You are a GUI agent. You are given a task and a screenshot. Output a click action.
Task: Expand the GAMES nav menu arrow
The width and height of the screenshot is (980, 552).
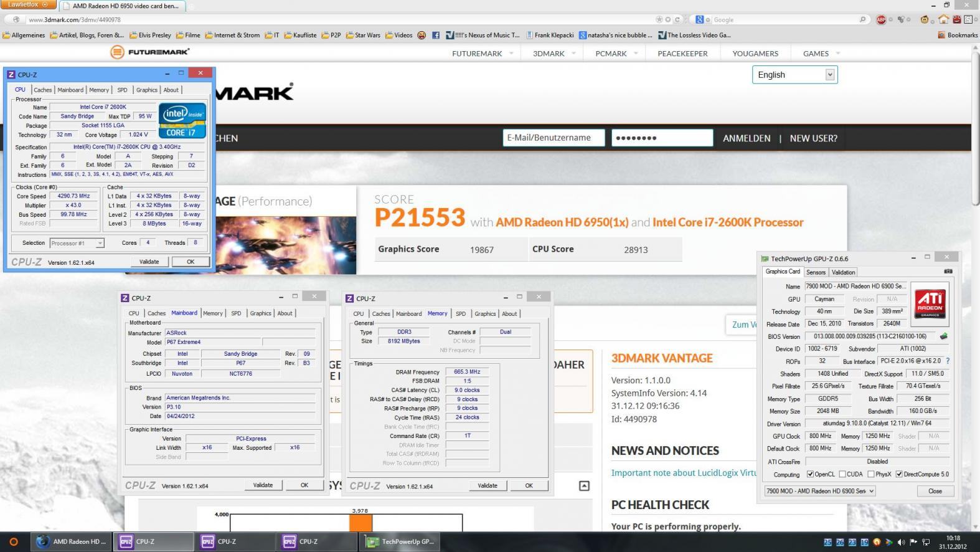tap(837, 53)
